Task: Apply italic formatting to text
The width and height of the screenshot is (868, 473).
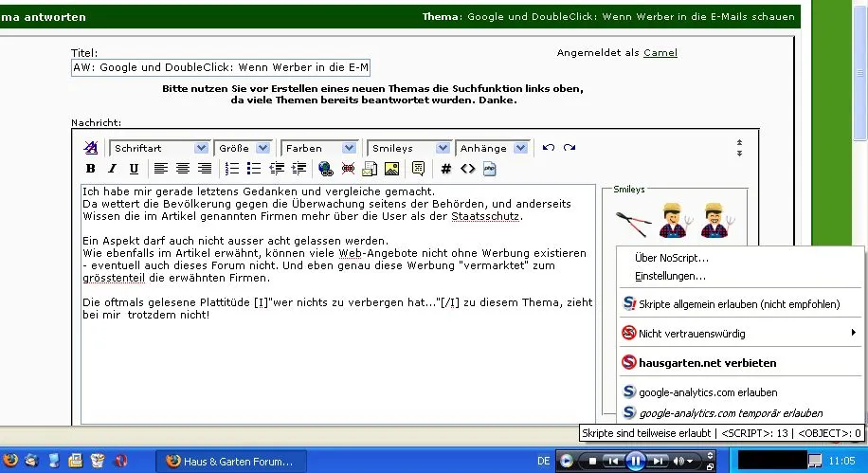Action: point(112,169)
